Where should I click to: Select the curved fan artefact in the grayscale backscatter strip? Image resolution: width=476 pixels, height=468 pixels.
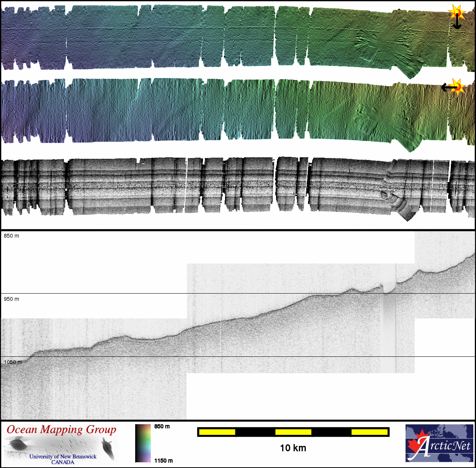click(x=400, y=202)
